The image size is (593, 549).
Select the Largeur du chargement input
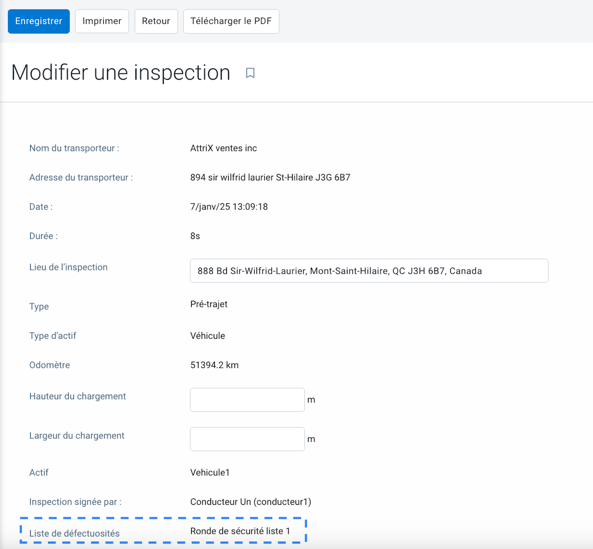pos(247,439)
